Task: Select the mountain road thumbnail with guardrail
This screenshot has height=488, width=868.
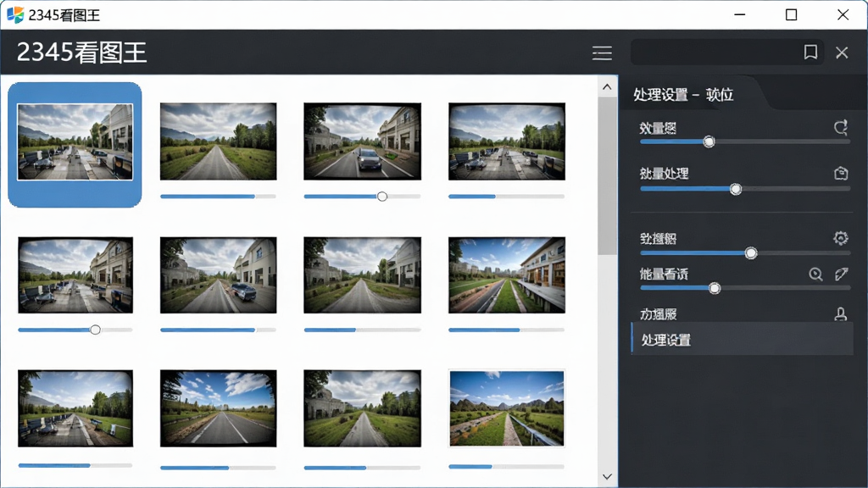Action: (507, 408)
